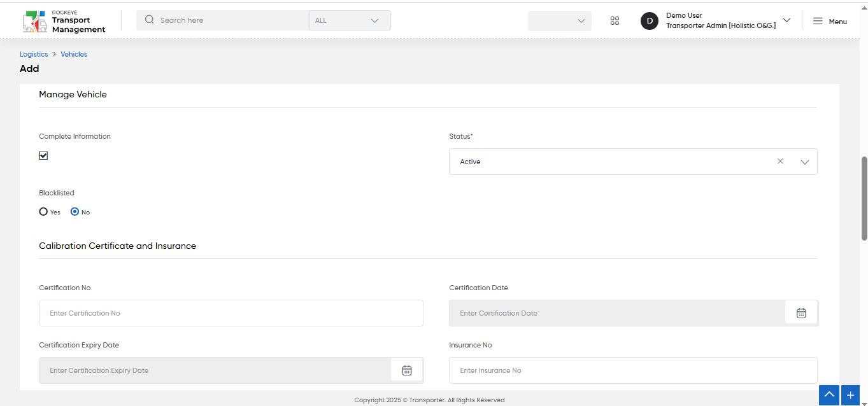
Task: Click the Transporter Admin role text
Action: (721, 25)
